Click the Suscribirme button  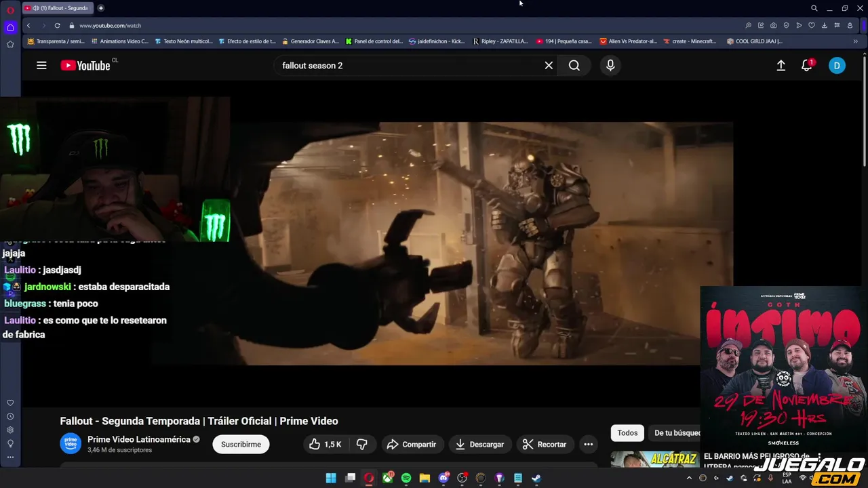(241, 445)
